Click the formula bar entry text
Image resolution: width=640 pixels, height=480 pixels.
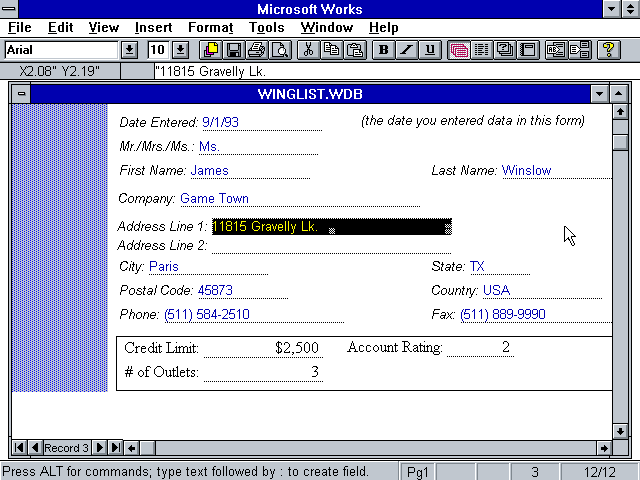click(211, 71)
